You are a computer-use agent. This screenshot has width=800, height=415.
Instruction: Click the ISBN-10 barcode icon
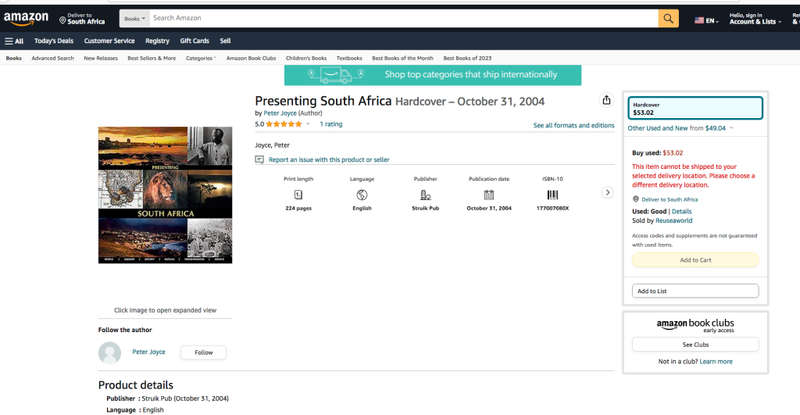553,194
